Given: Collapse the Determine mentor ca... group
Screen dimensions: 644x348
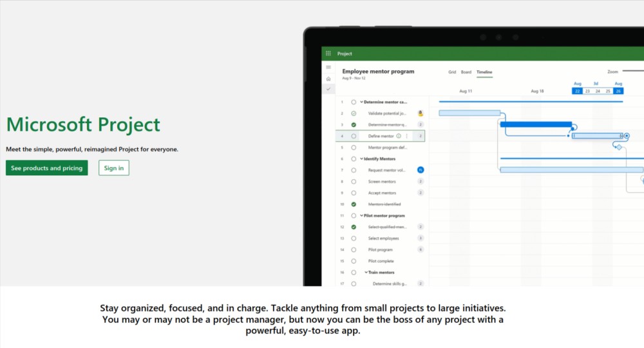Looking at the screenshot, I should [361, 102].
